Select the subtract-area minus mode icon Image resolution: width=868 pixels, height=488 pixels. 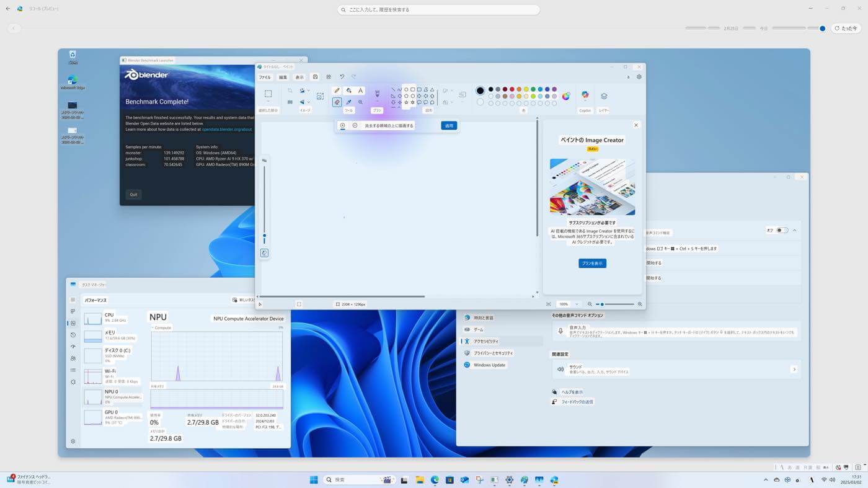click(355, 125)
